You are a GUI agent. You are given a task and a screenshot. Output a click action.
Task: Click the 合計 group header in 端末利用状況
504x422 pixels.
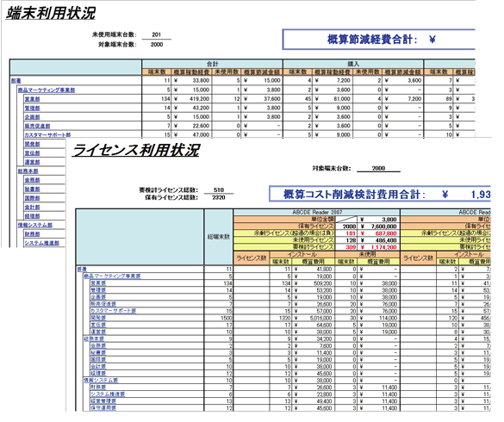(x=212, y=64)
